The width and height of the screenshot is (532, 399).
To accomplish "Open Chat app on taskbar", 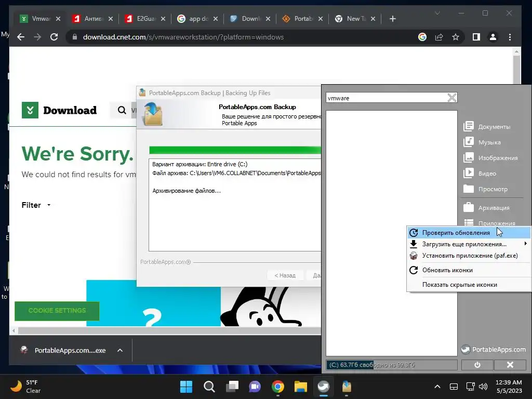I will point(255,387).
